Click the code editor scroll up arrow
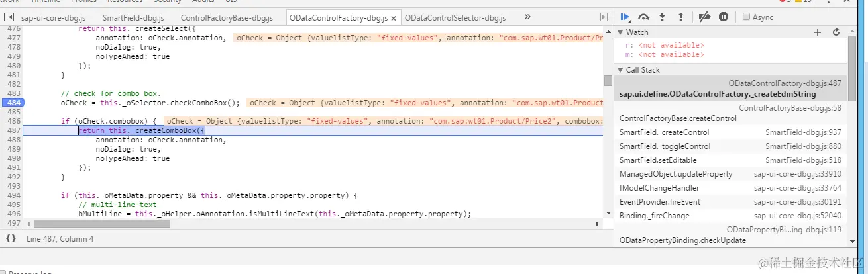This screenshot has height=274, width=868. click(x=608, y=30)
